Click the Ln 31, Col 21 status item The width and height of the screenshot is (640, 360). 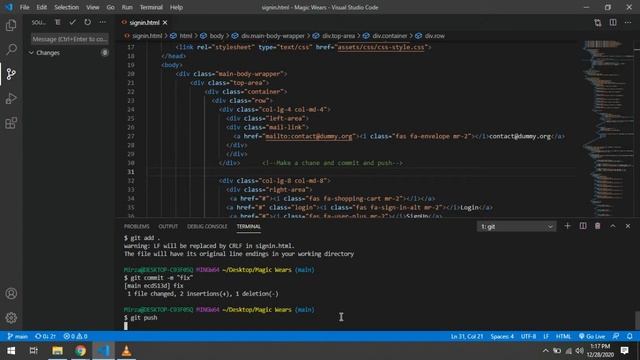tap(467, 336)
